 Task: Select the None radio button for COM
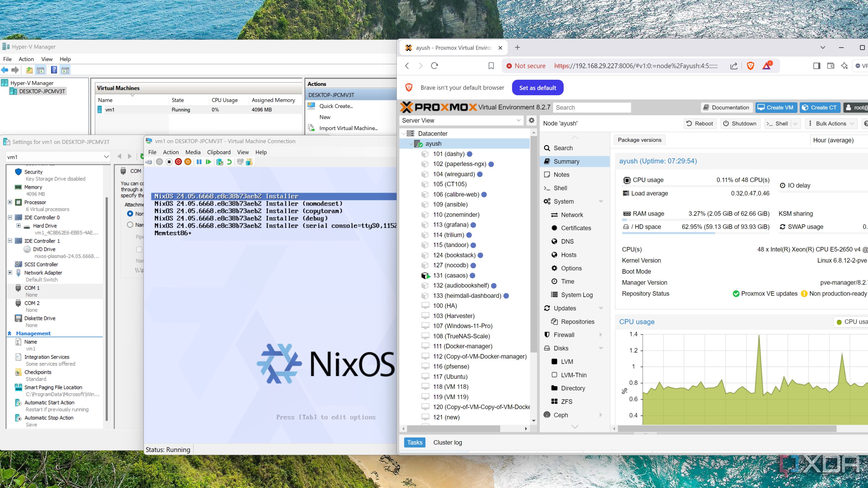click(130, 213)
